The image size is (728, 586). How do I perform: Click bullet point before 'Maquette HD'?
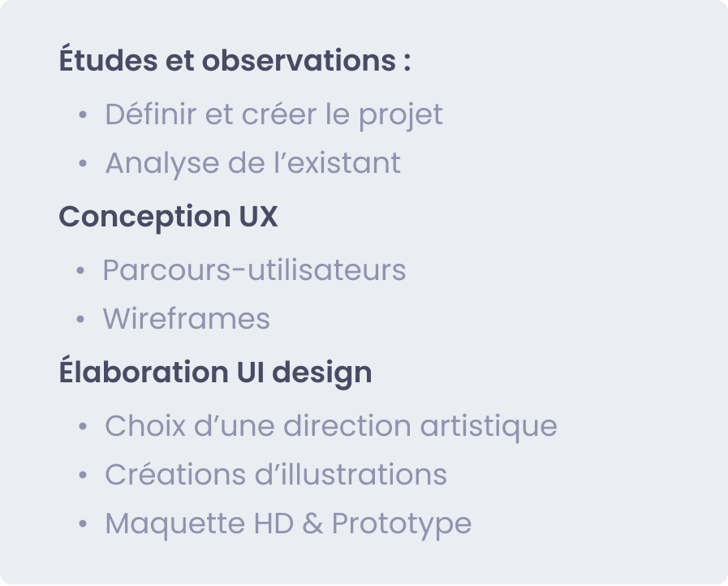click(83, 524)
